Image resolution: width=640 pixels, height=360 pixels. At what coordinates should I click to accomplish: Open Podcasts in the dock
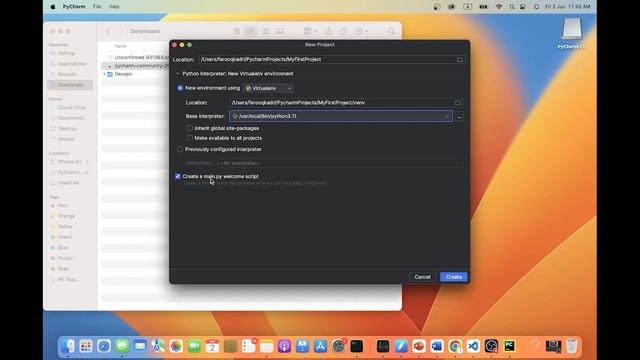point(284,346)
